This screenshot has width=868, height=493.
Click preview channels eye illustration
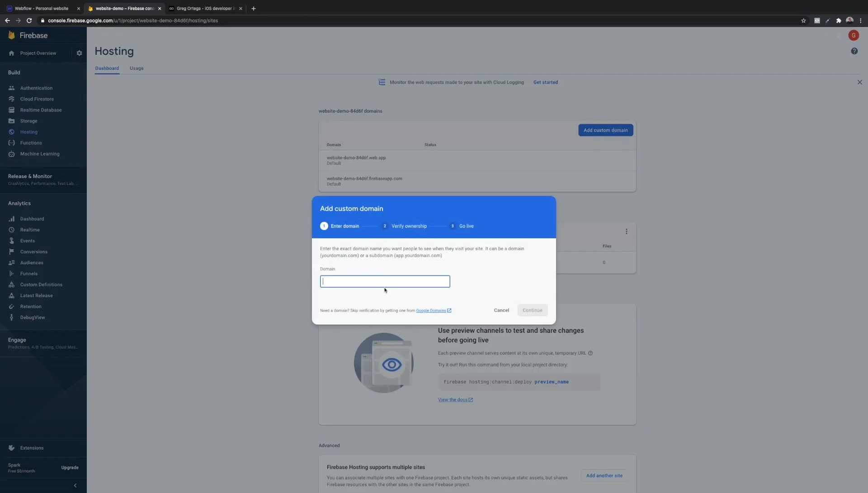click(x=383, y=363)
